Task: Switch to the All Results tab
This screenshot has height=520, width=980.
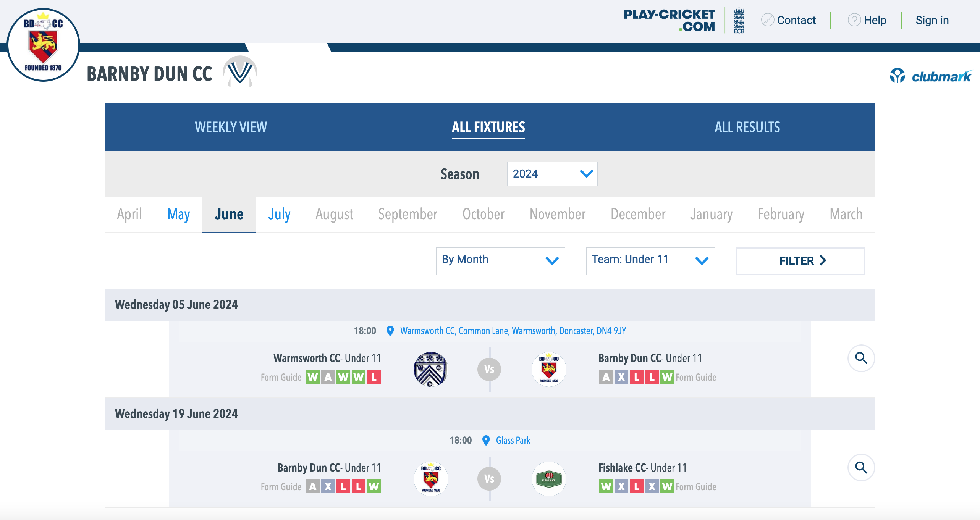Action: (747, 127)
